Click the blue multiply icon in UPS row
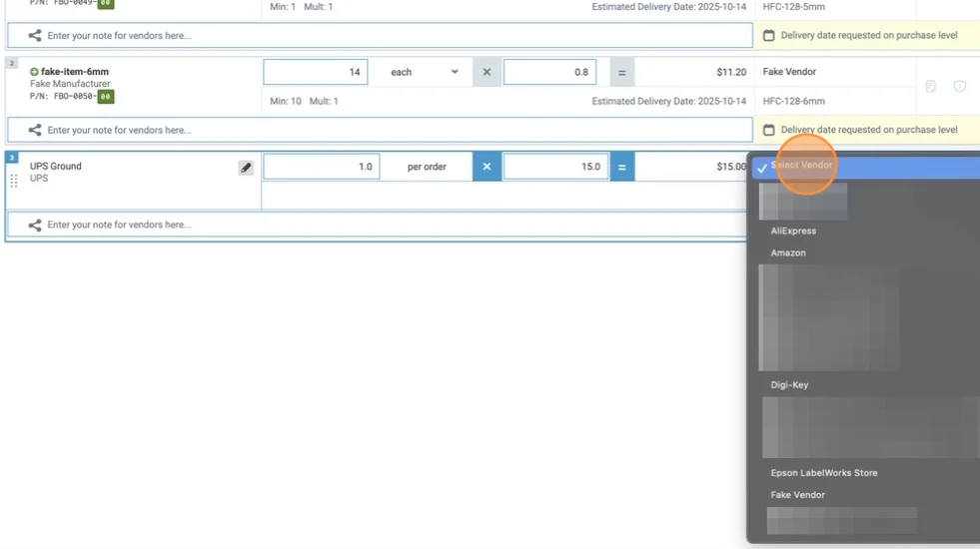This screenshot has width=980, height=549. pos(487,167)
